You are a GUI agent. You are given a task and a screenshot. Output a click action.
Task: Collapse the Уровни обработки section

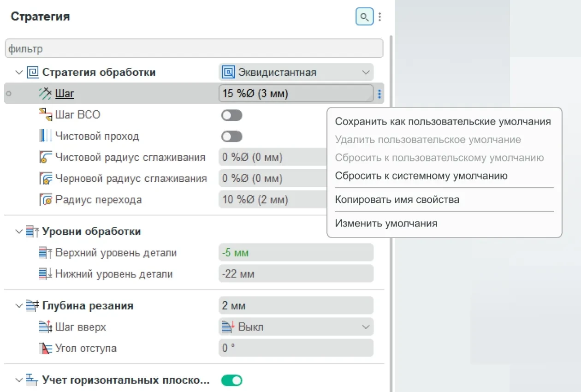point(19,232)
